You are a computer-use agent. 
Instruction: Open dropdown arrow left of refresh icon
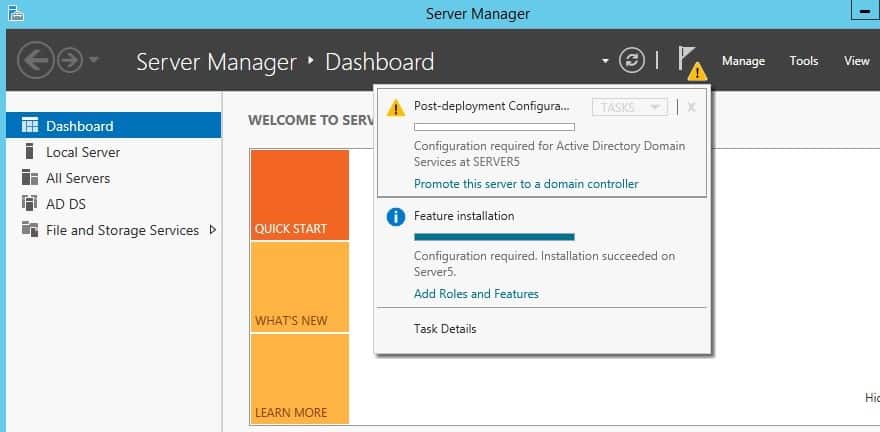point(605,61)
